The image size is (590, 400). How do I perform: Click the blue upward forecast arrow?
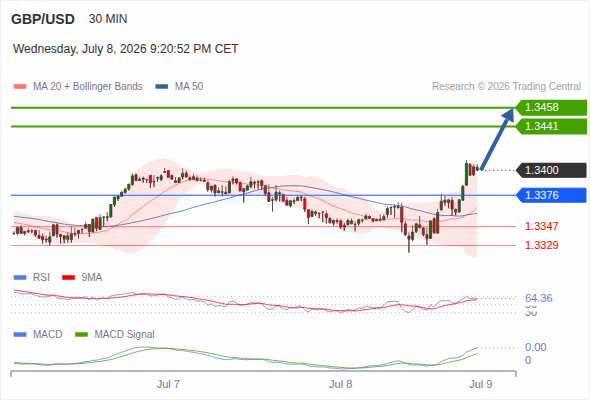point(497,139)
